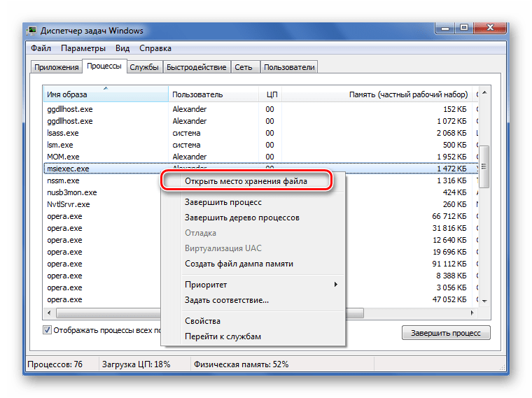
Task: Open the Параметры menu
Action: 83,48
